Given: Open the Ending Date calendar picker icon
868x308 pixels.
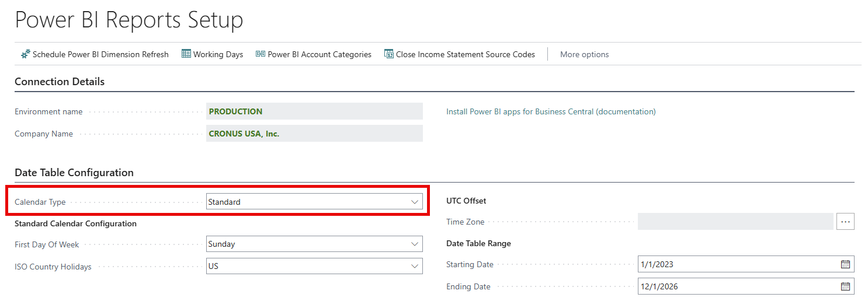Looking at the screenshot, I should point(845,286).
